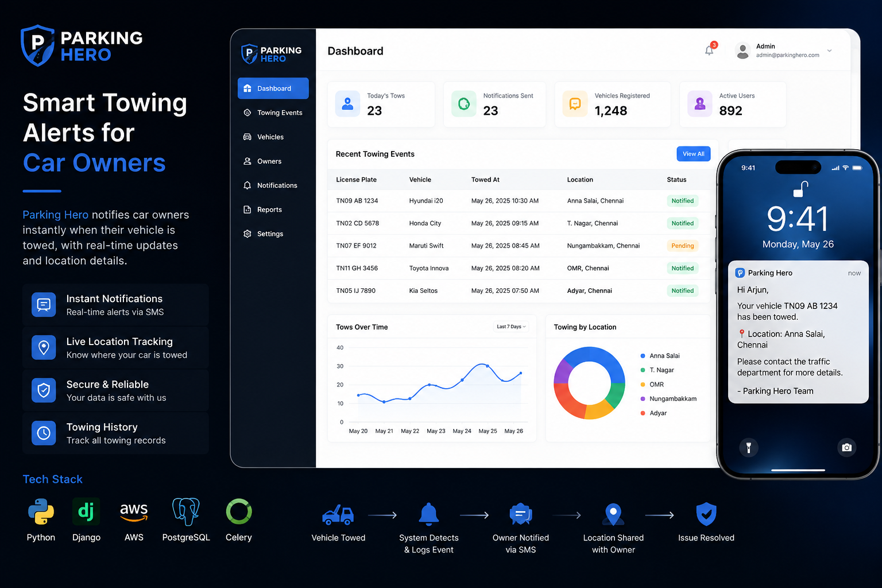
Task: Click the Vehicles Registered card icon
Action: pos(575,104)
